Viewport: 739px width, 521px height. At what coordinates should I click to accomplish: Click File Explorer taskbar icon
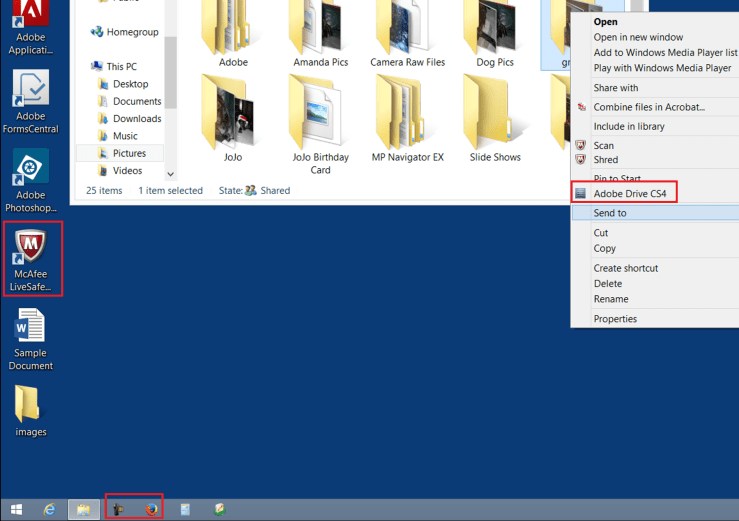tap(83, 509)
